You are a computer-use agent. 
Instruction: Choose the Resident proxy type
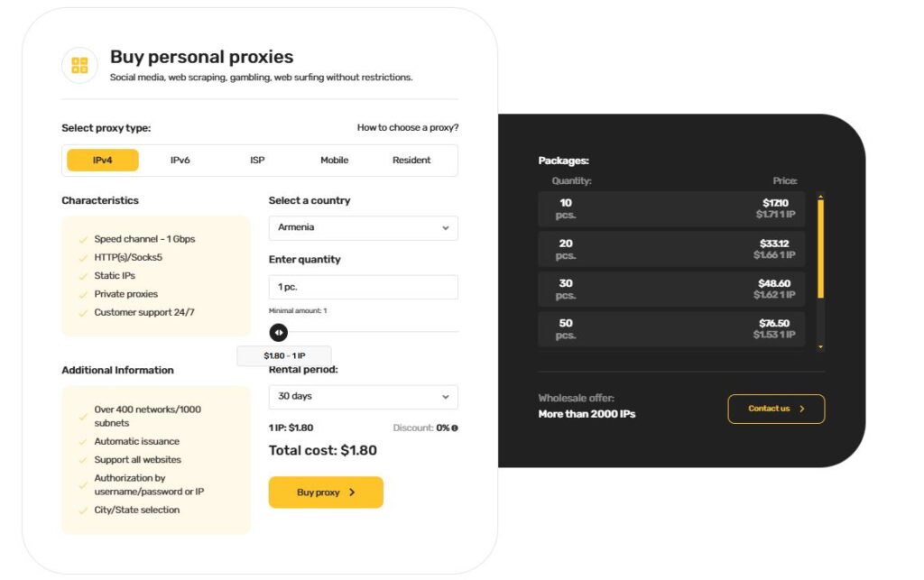click(411, 161)
